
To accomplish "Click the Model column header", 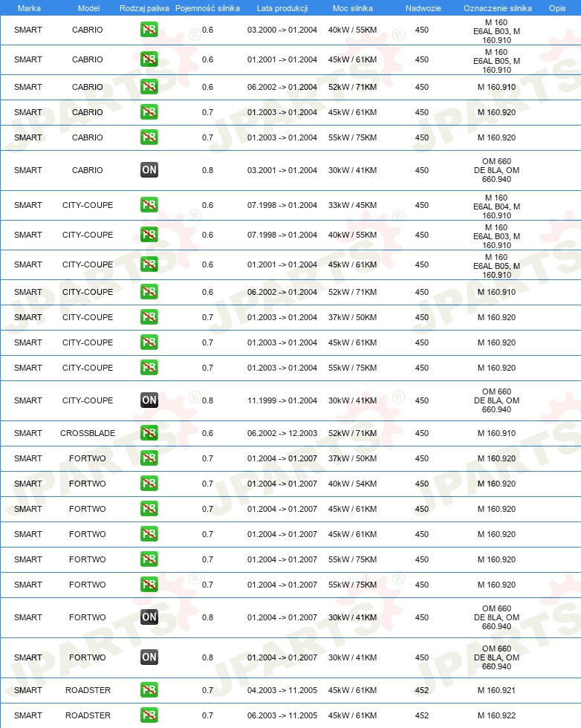I will tap(88, 8).
